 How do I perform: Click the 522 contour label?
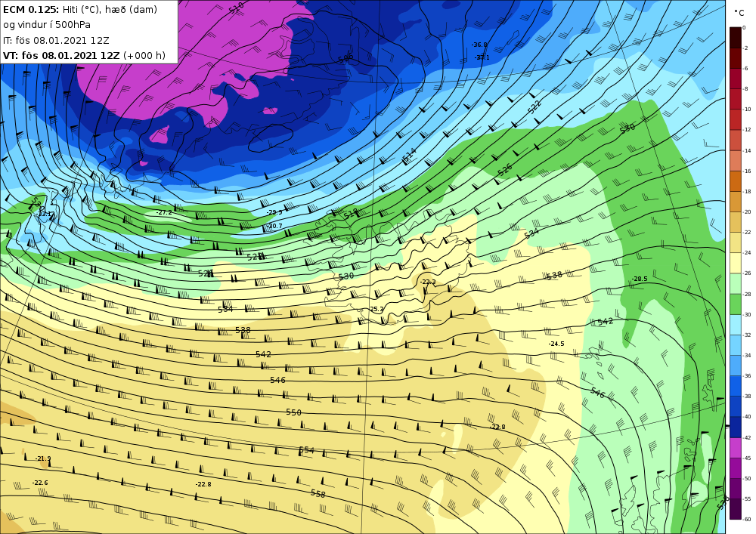tap(534, 107)
